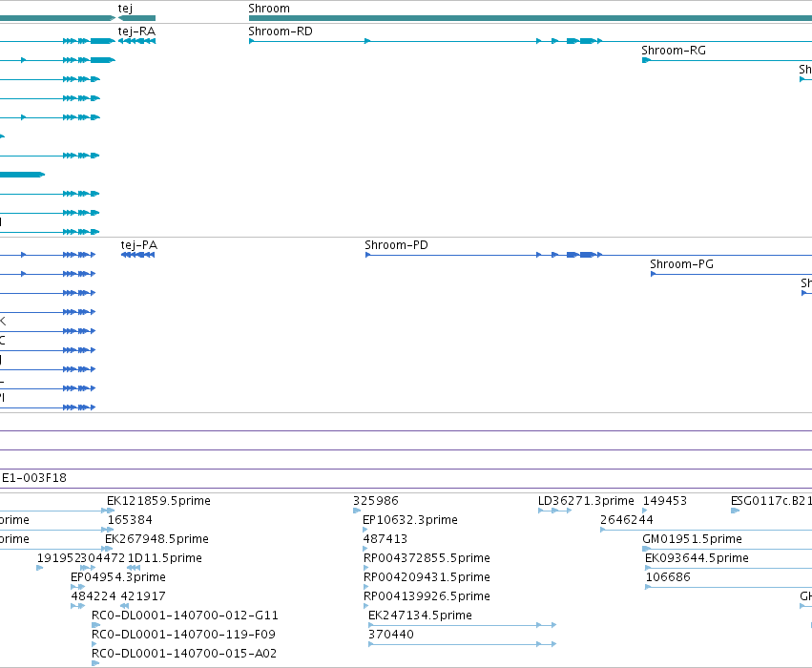Viewport: 812px width, 668px height.
Task: Select RP004209431.5prime label
Action: click(x=427, y=577)
